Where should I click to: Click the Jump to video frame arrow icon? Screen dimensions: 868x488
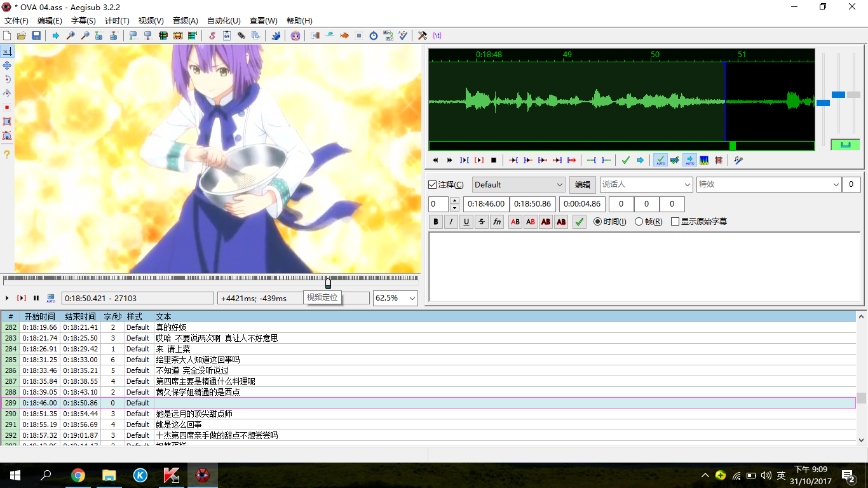pyautogui.click(x=56, y=36)
